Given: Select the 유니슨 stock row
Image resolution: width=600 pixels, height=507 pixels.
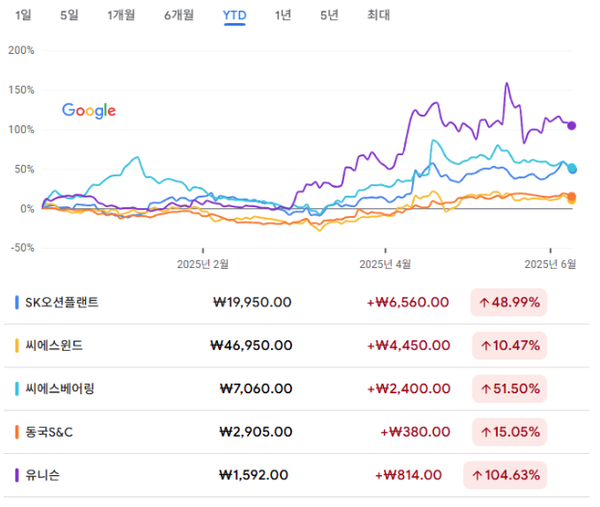Looking at the screenshot, I should pyautogui.click(x=44, y=476).
